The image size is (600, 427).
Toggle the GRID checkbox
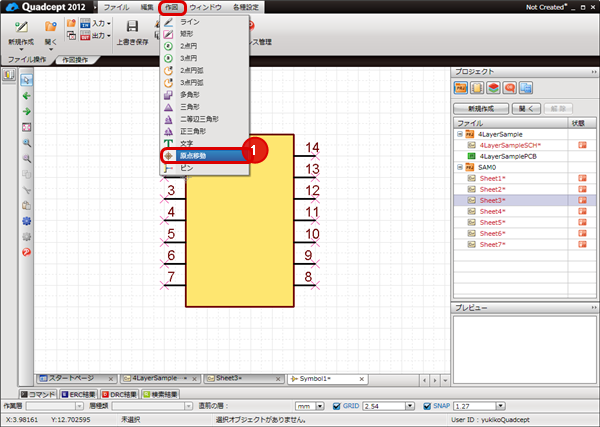click(x=335, y=406)
